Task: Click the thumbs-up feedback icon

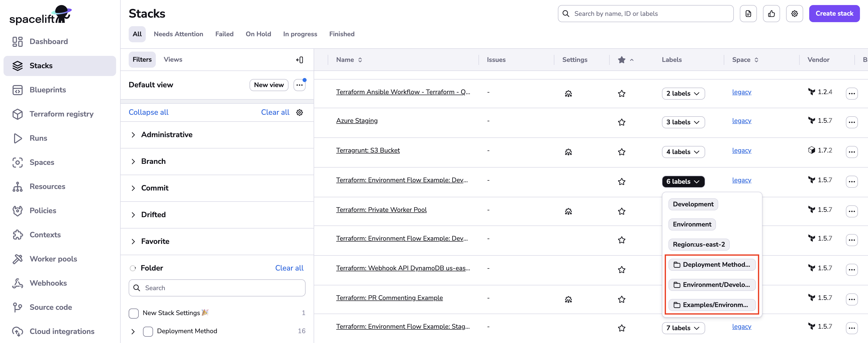Action: (x=771, y=14)
